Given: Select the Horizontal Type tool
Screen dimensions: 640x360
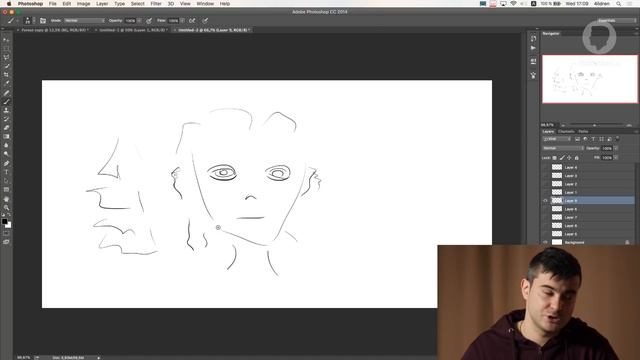Looking at the screenshot, I should [6, 172].
